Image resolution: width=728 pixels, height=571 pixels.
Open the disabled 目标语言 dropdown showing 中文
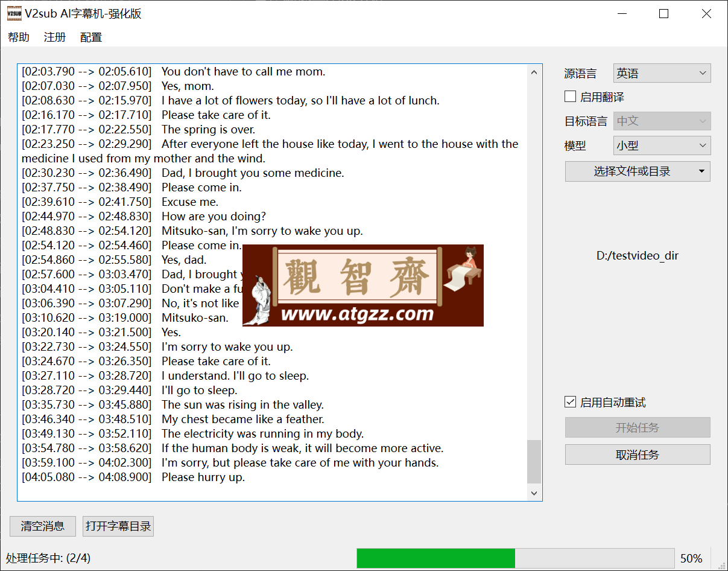[x=662, y=121]
